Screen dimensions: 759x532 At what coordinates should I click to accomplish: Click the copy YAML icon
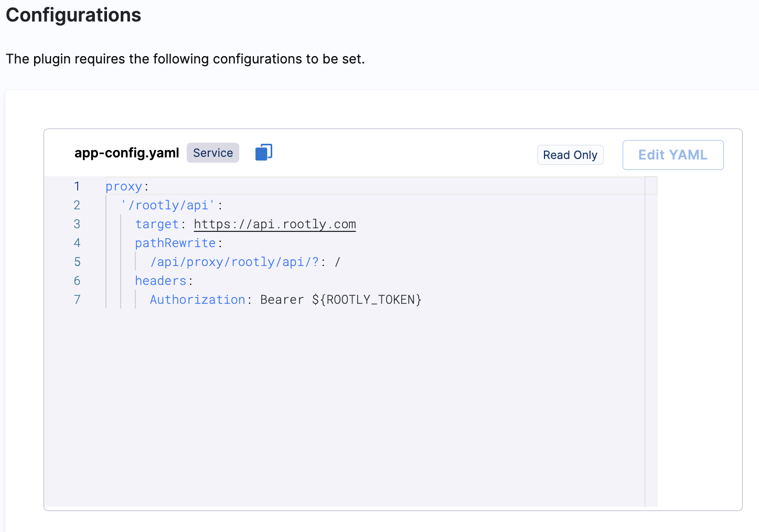click(263, 153)
